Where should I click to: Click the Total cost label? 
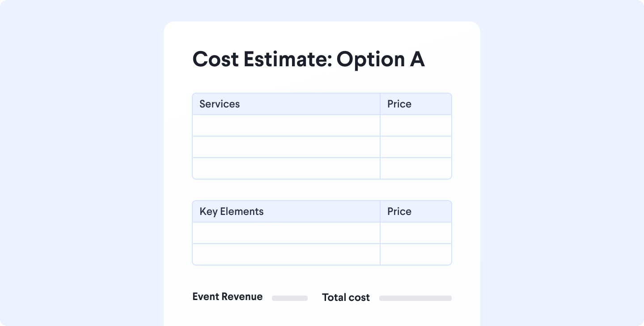click(346, 298)
